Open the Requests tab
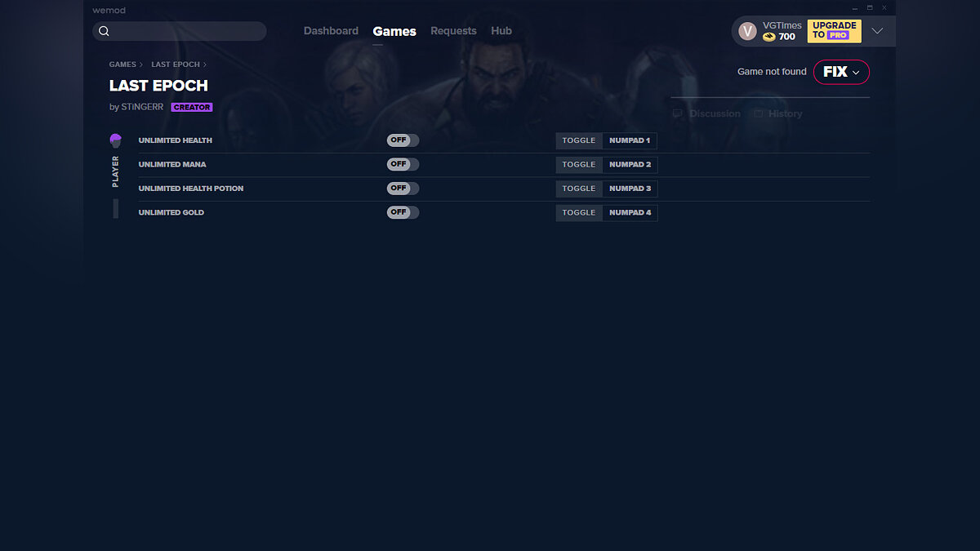This screenshot has height=551, width=980. (453, 31)
